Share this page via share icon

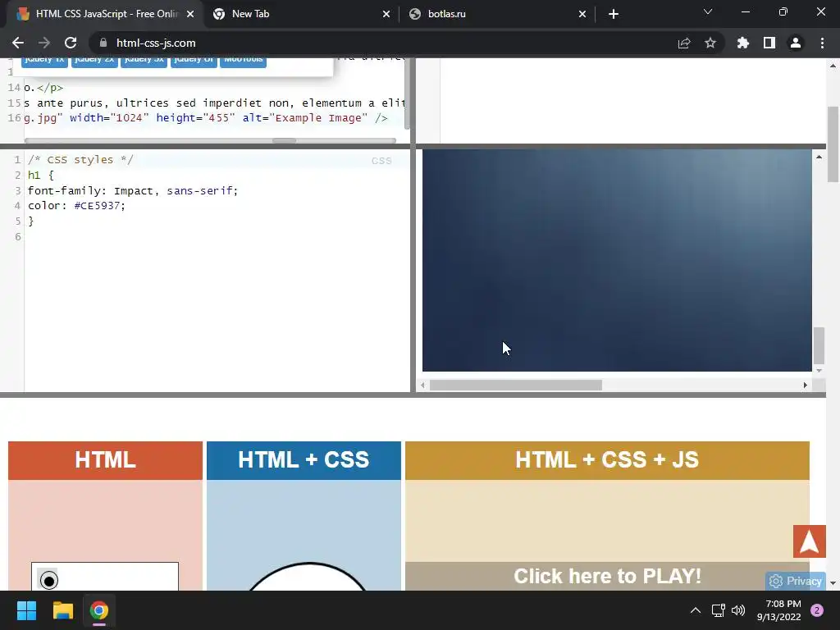coord(684,43)
